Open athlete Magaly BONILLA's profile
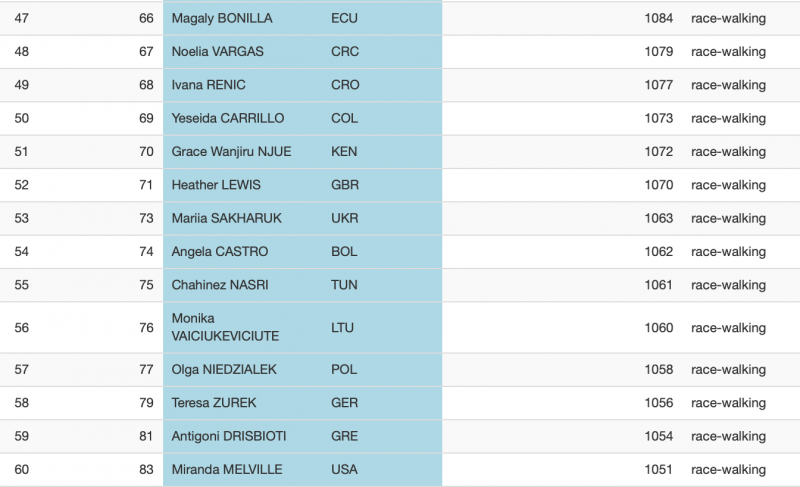Viewport: 800px width, 487px height. point(222,18)
